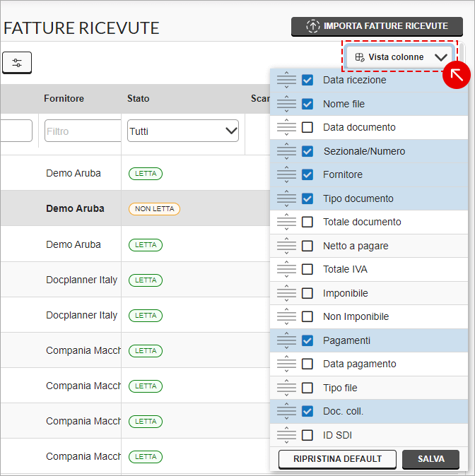Click the upload icon in Importa Fatture Ricevute

312,26
